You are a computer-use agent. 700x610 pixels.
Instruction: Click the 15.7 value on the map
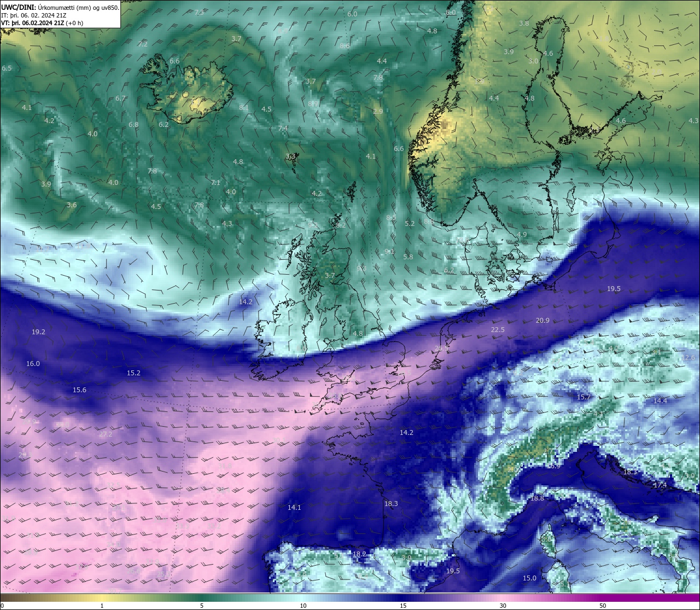pyautogui.click(x=584, y=397)
